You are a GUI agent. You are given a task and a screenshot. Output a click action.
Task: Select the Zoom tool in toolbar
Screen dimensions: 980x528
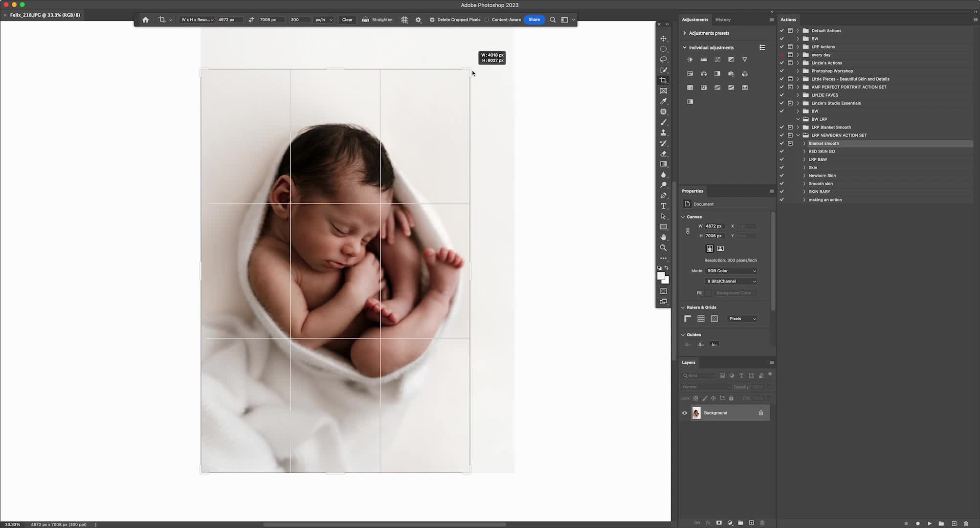(664, 248)
